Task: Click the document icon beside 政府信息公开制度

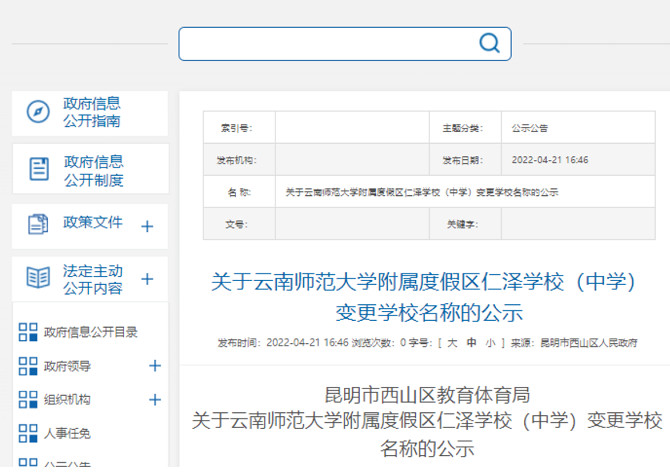Action: coord(39,169)
